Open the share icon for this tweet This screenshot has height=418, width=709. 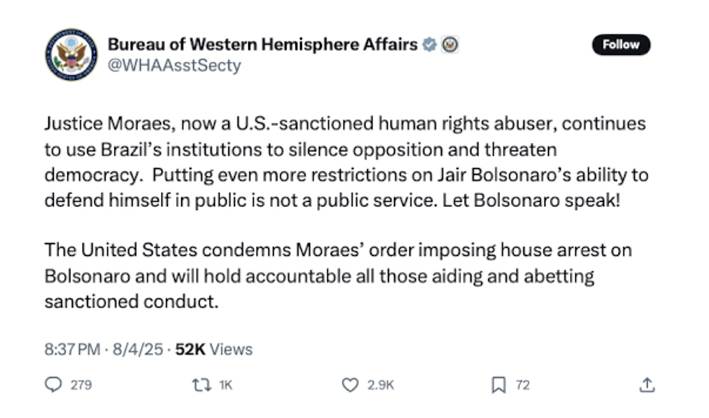pos(646,384)
